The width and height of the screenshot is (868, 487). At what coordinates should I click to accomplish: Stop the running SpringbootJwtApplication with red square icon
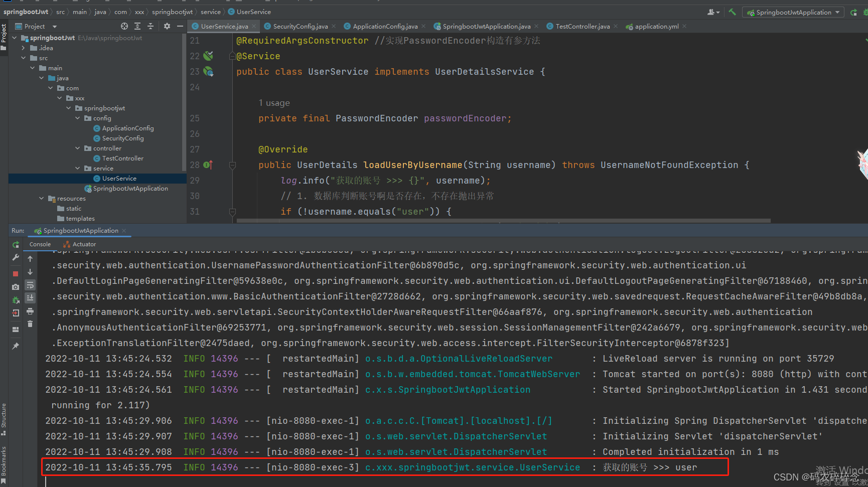[x=15, y=273]
